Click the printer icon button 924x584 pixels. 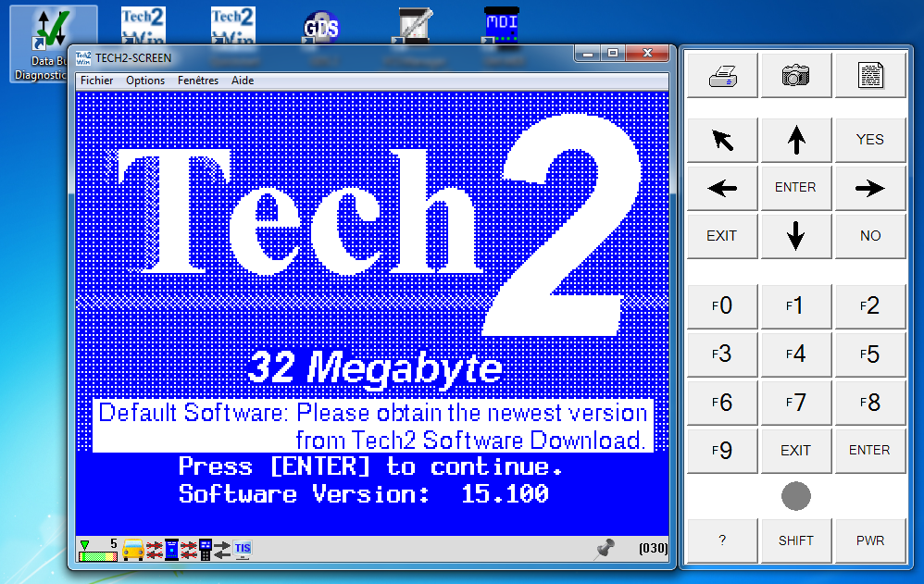pos(722,76)
